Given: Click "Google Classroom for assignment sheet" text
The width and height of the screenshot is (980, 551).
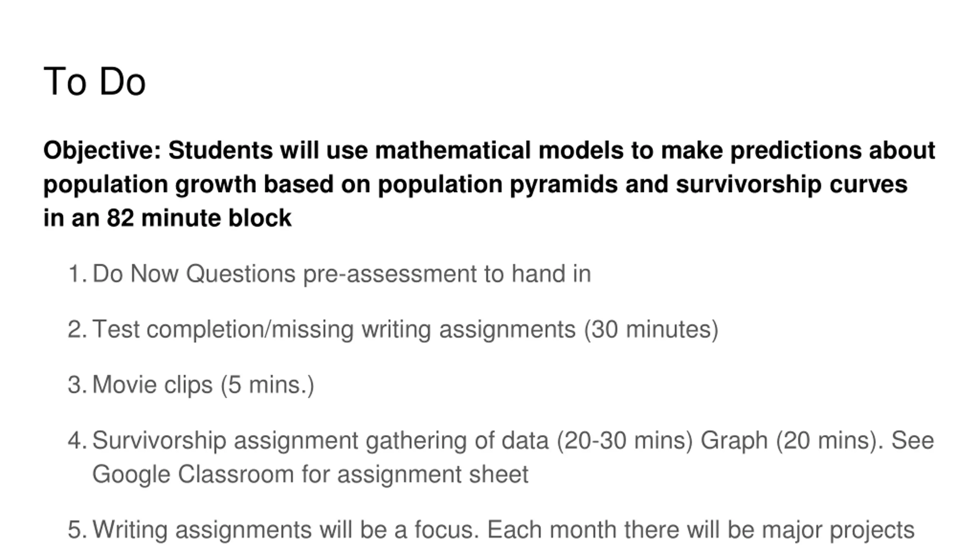Looking at the screenshot, I should (310, 474).
